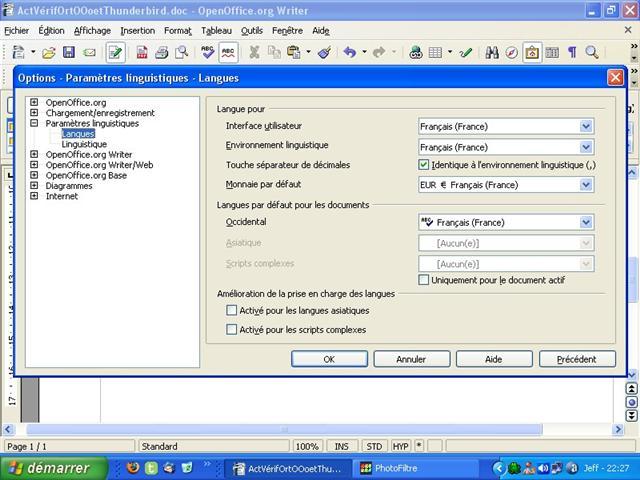Open Data Sources toolbar icon
The width and height of the screenshot is (640, 480).
552,52
